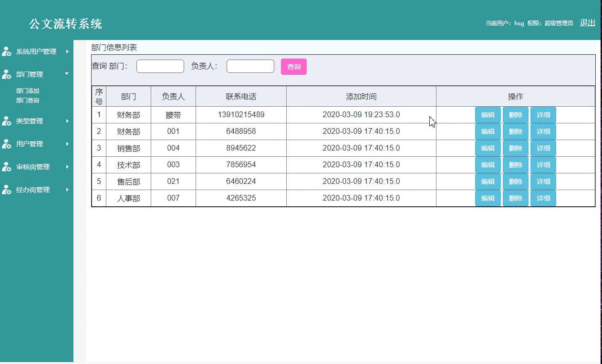Click phone number 8945622

241,148
